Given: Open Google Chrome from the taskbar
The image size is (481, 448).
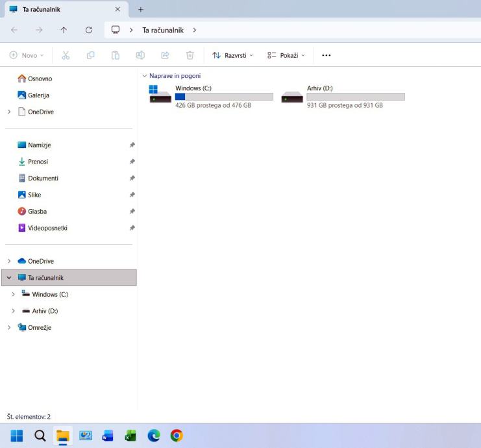Looking at the screenshot, I should click(176, 436).
